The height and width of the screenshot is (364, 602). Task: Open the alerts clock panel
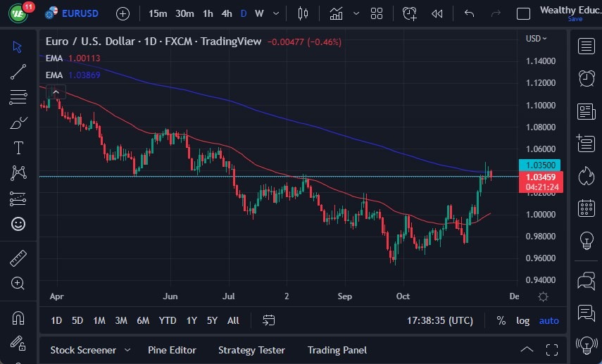[586, 78]
